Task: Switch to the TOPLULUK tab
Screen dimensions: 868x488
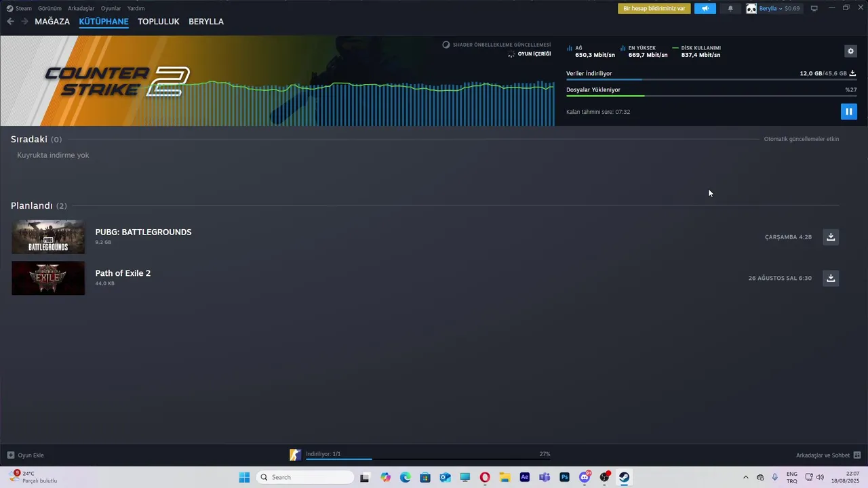Action: point(159,22)
